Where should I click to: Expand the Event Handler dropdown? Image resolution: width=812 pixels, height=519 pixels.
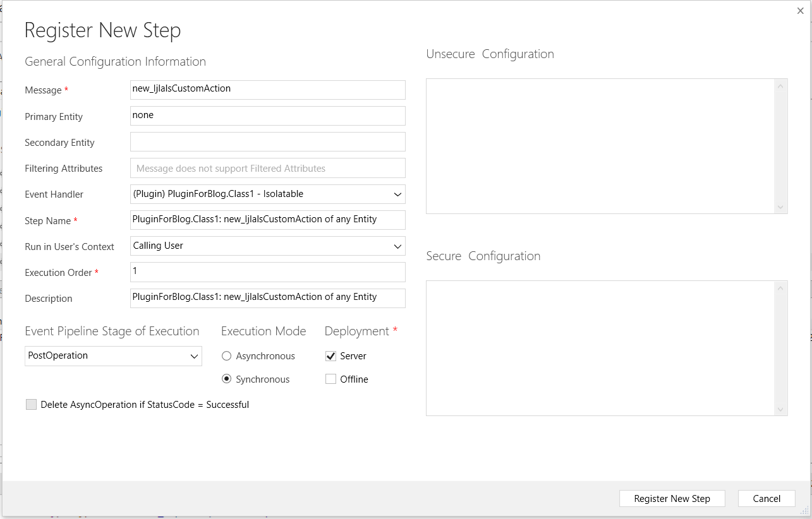(x=397, y=194)
